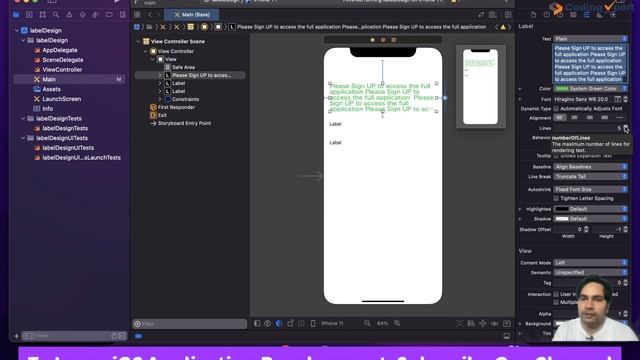The image size is (640, 360).
Task: Open the Content Mode Left dropdown
Action: 591,263
